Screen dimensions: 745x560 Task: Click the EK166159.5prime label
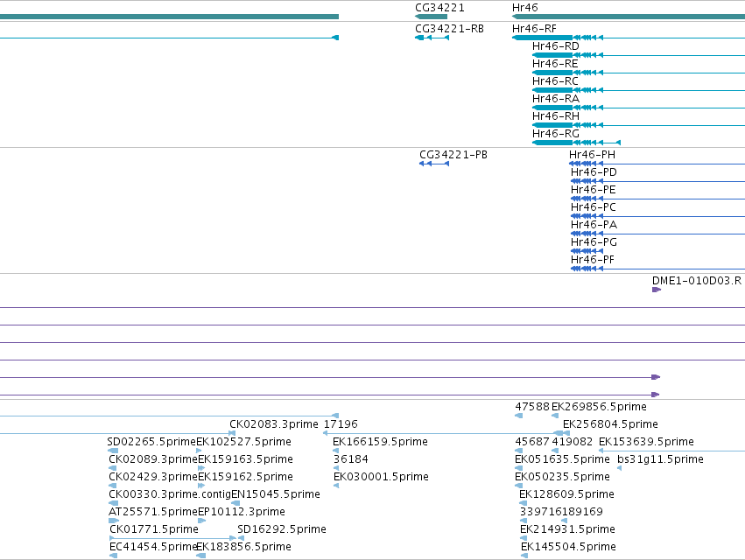[x=380, y=442]
